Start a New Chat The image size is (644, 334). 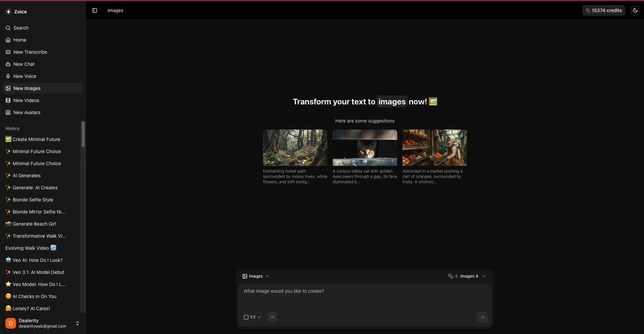[24, 64]
